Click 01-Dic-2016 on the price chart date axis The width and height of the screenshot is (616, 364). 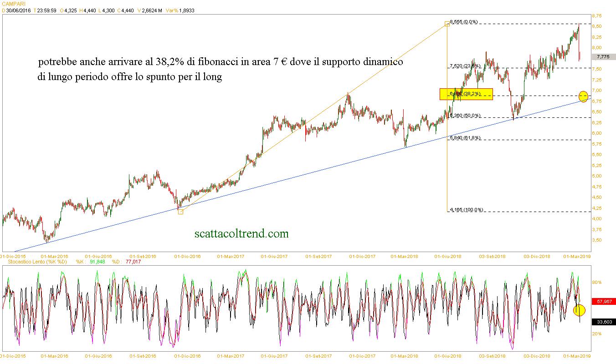pyautogui.click(x=187, y=256)
